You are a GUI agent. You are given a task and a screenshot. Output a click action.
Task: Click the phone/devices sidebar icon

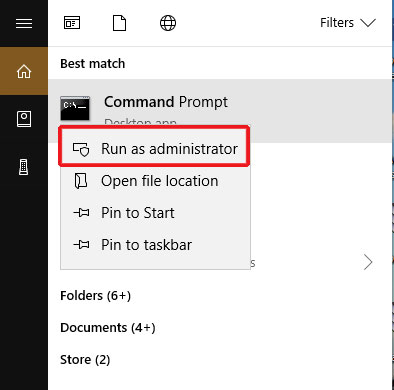pos(24,167)
